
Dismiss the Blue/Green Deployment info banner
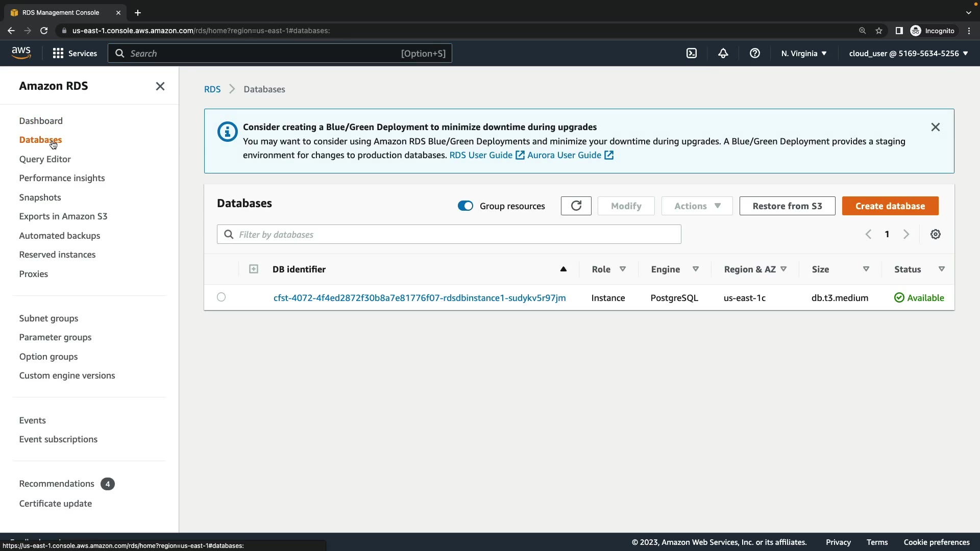click(x=935, y=127)
